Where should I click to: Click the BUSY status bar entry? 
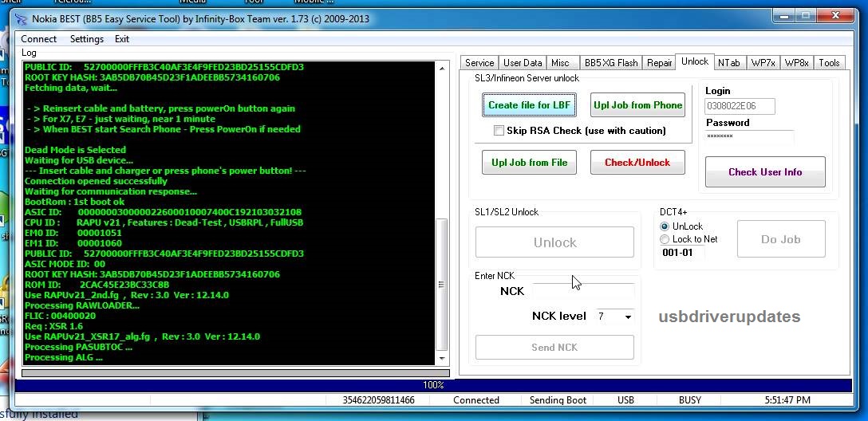point(690,400)
